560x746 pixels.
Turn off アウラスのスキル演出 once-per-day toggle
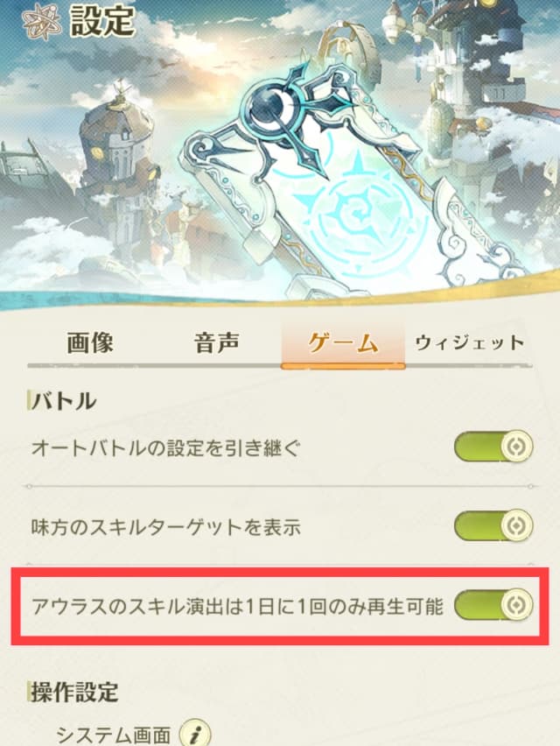click(493, 605)
